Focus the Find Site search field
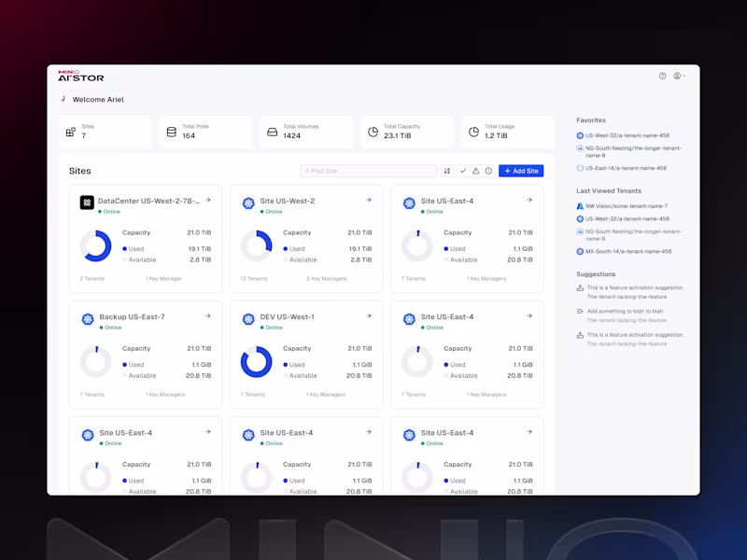The width and height of the screenshot is (747, 560). 369,171
